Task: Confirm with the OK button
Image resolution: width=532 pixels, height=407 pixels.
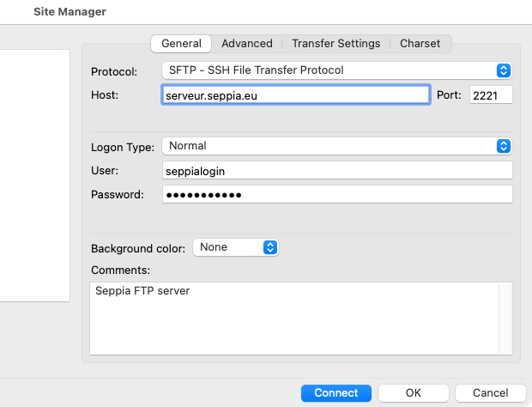Action: [x=414, y=392]
